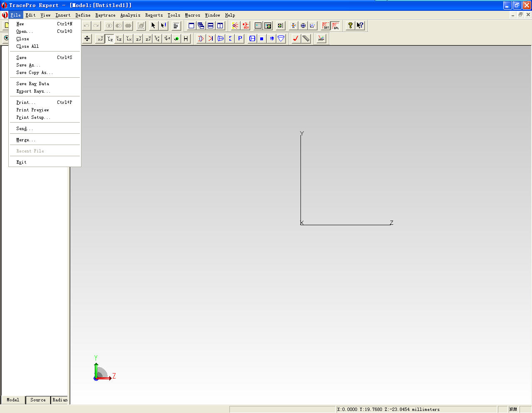Click the Redo toolbar icon

(96, 26)
